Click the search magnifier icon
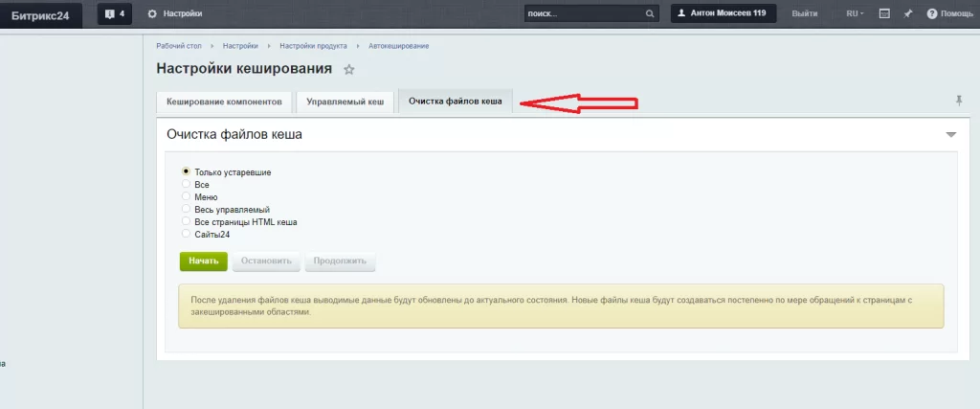 [651, 14]
